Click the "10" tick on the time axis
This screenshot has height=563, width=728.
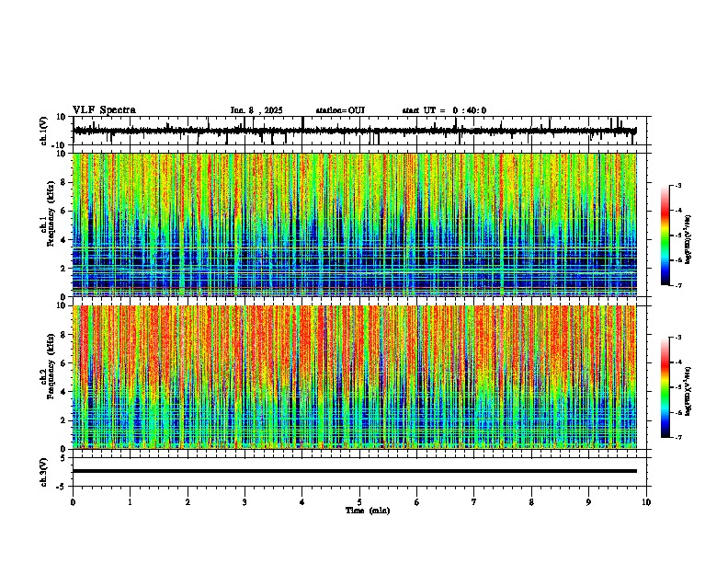pos(646,502)
